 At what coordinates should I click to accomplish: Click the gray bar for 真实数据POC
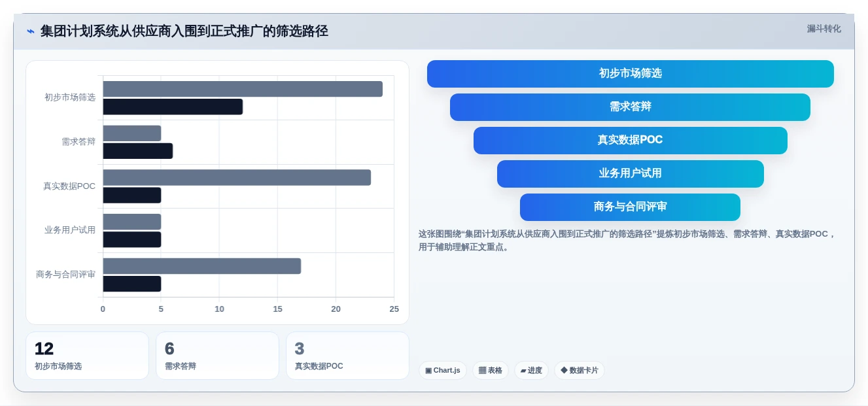pyautogui.click(x=237, y=178)
